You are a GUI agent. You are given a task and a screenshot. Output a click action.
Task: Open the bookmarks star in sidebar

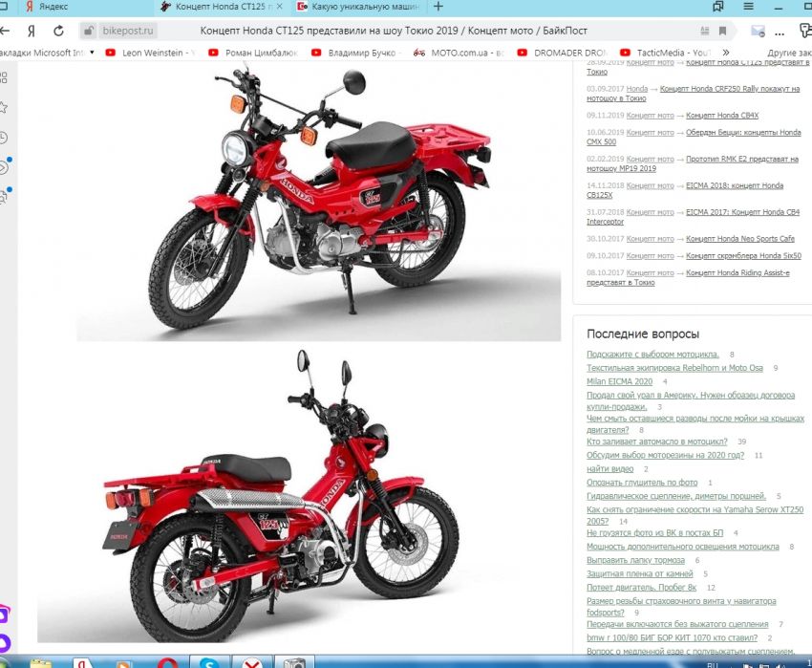pyautogui.click(x=4, y=107)
